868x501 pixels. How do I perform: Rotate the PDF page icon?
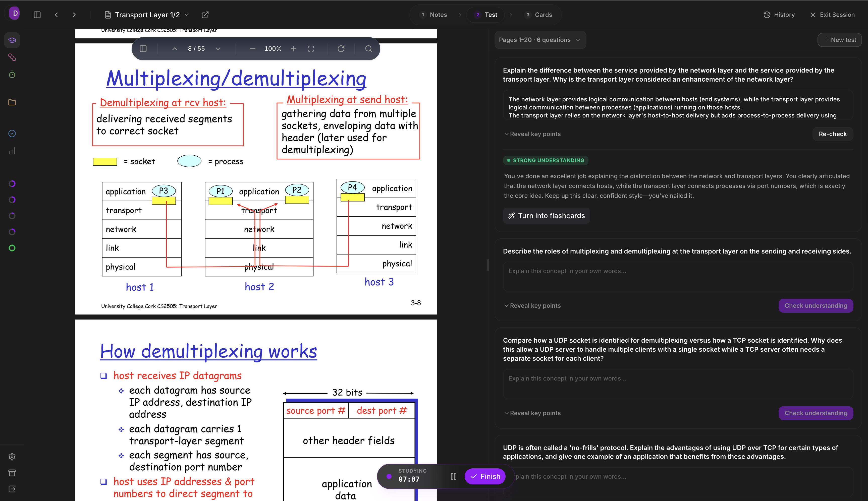341,49
